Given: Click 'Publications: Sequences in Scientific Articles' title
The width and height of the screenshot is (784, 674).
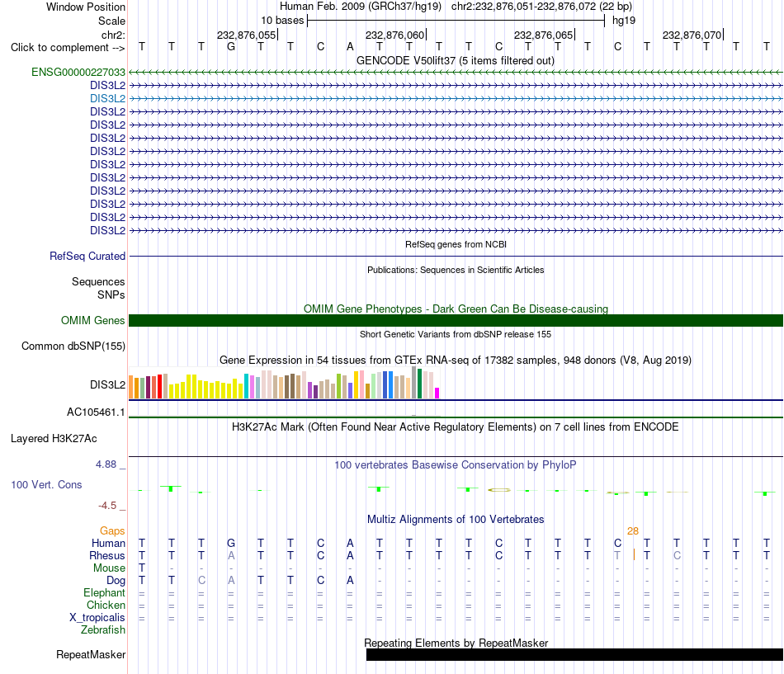Looking at the screenshot, I should tap(456, 270).
